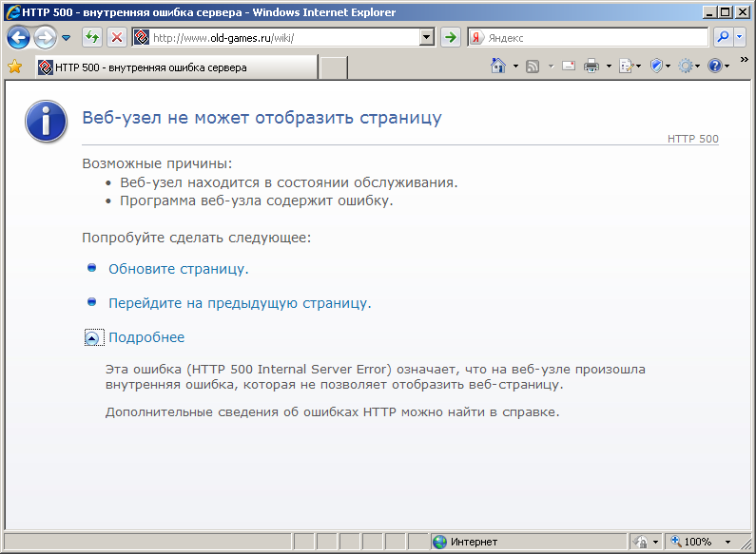Click the Print icon
756x554 pixels.
[591, 66]
